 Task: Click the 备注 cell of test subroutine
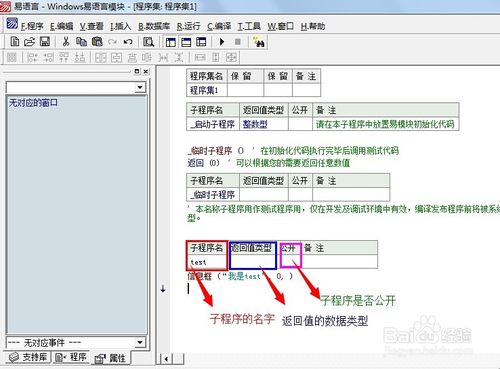point(339,262)
